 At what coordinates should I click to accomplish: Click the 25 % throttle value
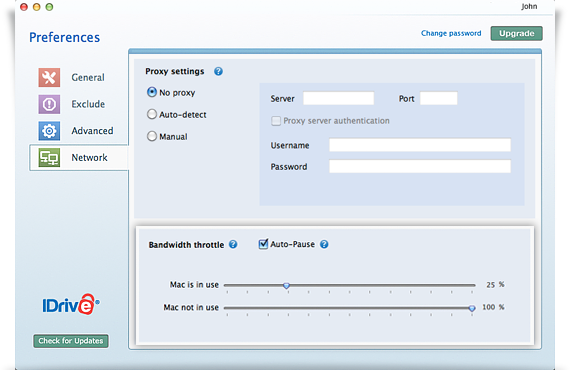coord(495,285)
